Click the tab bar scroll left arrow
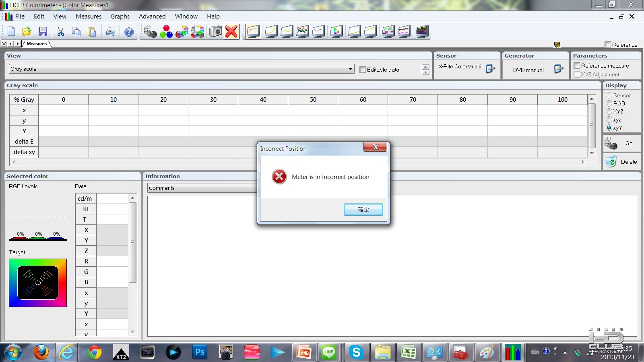644x362 pixels. (11, 43)
